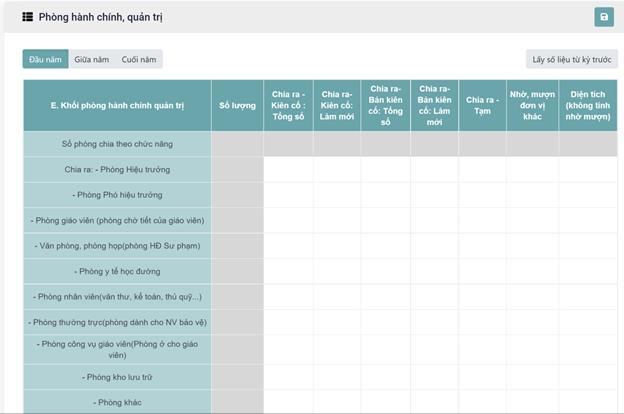Switch to the Giữa năm tab
Viewport: 624px width, 414px height.
[91, 60]
